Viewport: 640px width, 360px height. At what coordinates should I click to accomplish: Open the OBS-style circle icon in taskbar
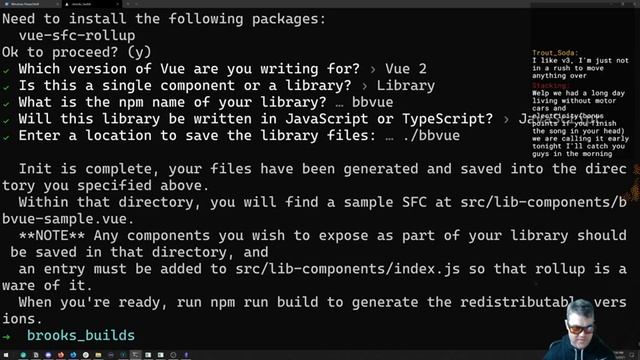(x=173, y=355)
